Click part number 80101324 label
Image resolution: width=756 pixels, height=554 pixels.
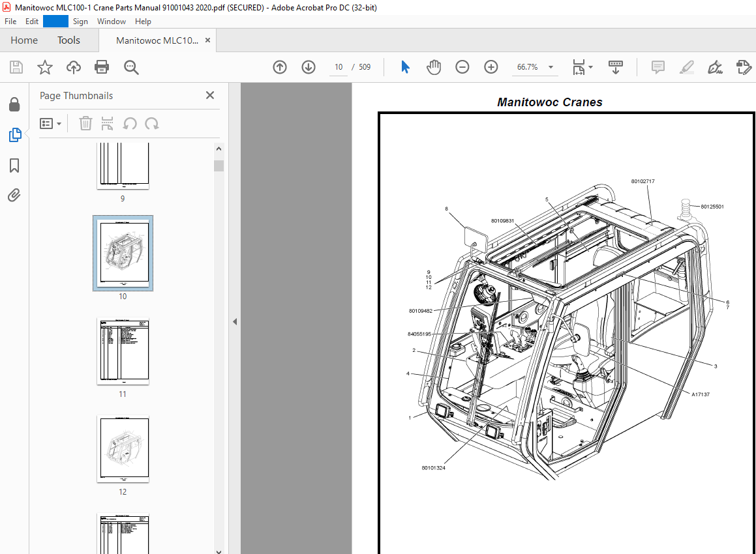[x=434, y=468]
